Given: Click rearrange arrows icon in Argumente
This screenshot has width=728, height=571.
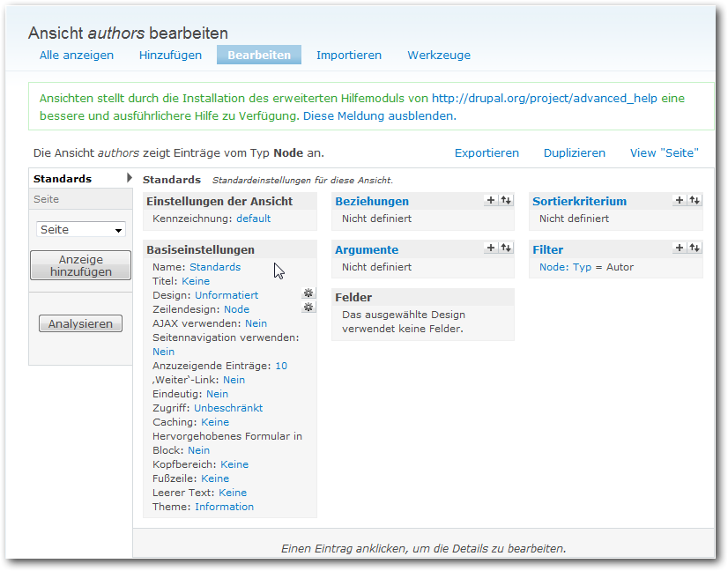Looking at the screenshot, I should 505,248.
